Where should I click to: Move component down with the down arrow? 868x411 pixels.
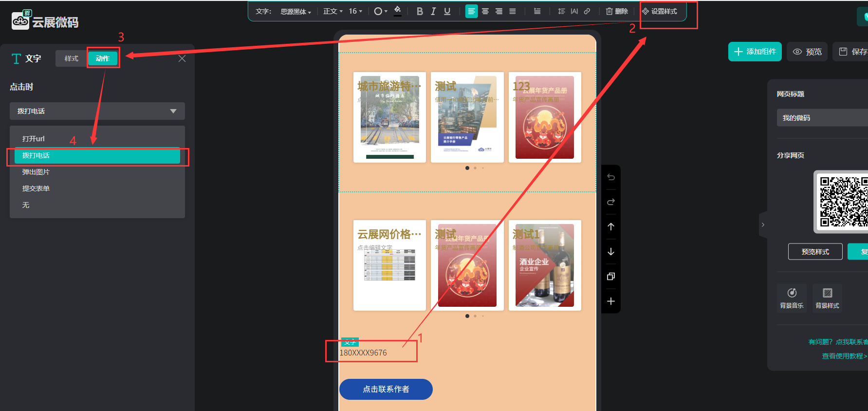[611, 252]
